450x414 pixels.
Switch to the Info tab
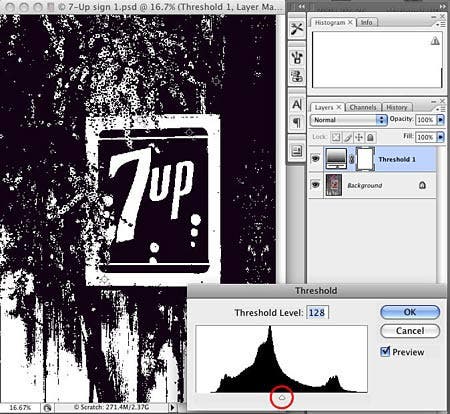pos(366,22)
